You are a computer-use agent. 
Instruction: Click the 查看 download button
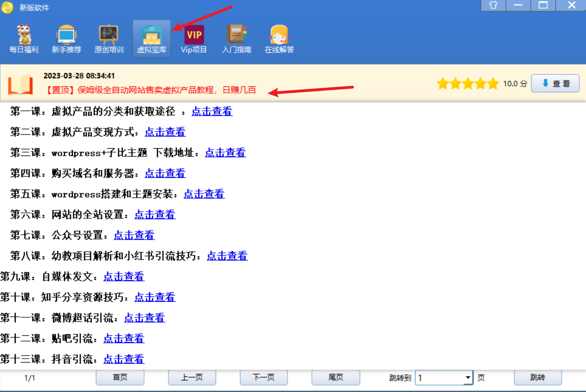click(555, 83)
